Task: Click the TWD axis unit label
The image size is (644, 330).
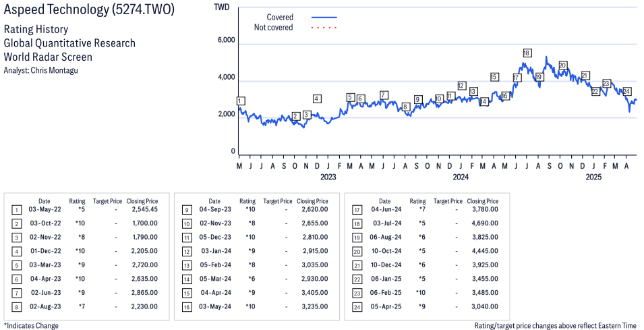Action: click(x=222, y=7)
